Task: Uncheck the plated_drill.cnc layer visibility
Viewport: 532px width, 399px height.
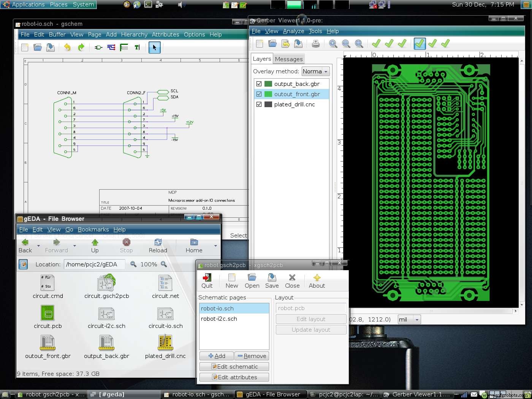Action: 259,104
